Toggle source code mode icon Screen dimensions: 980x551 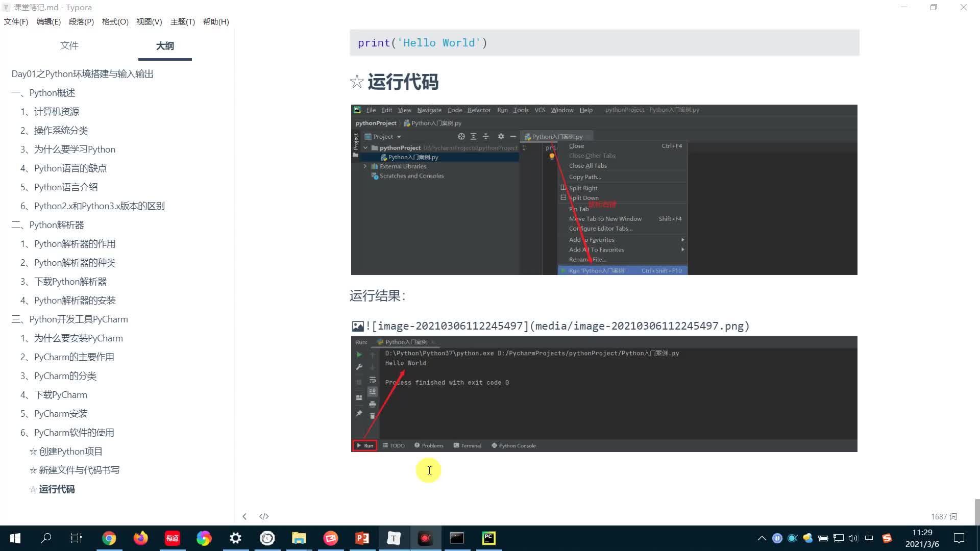coord(264,516)
